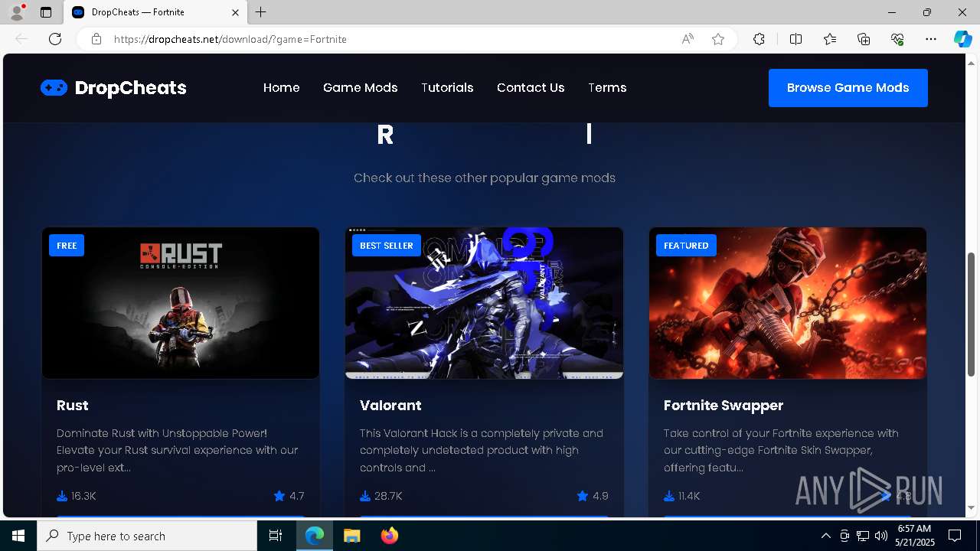Image resolution: width=980 pixels, height=551 pixels.
Task: Open Game Mods navigation item
Action: coord(361,88)
